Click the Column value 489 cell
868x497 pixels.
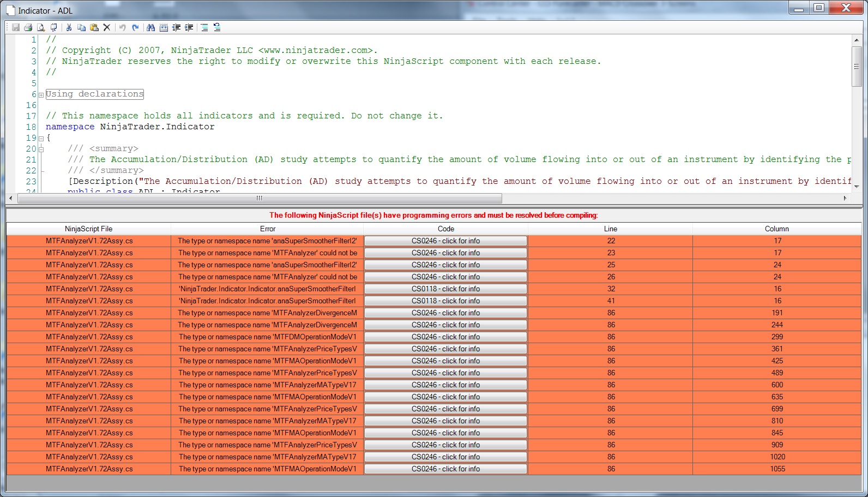pyautogui.click(x=777, y=373)
